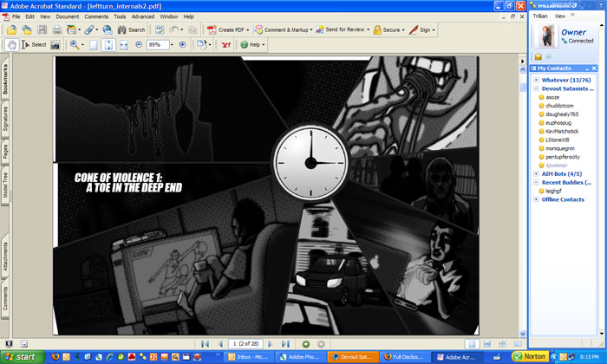Click the green Previous View button

306,344
